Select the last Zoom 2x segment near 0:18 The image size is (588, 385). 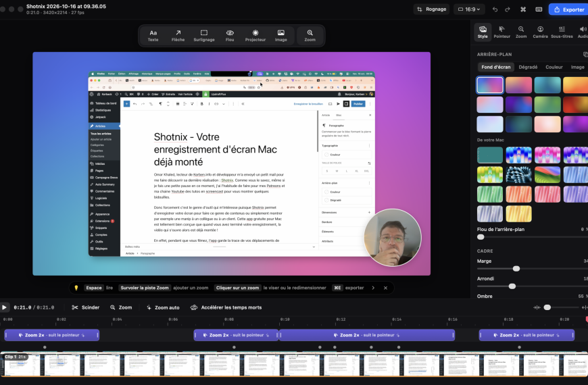[x=526, y=335]
